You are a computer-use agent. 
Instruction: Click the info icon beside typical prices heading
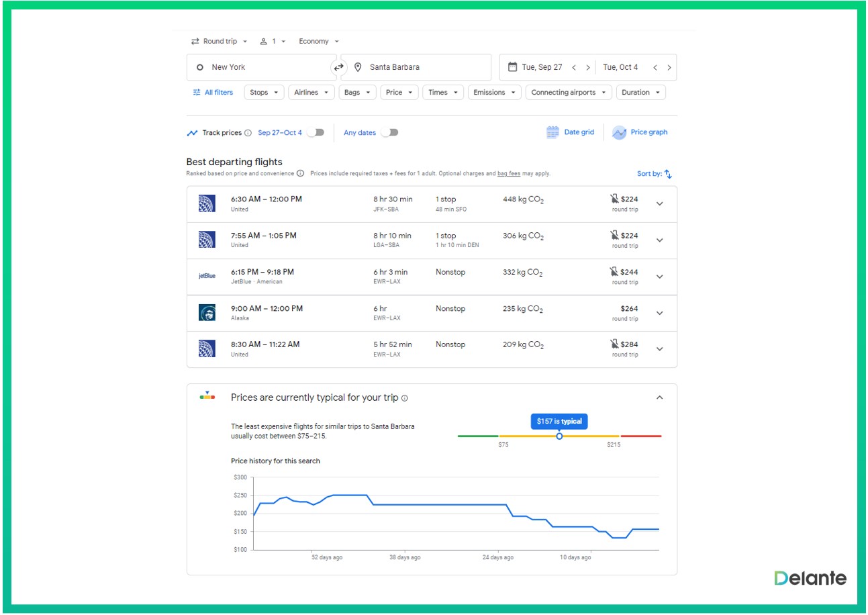[x=405, y=398]
